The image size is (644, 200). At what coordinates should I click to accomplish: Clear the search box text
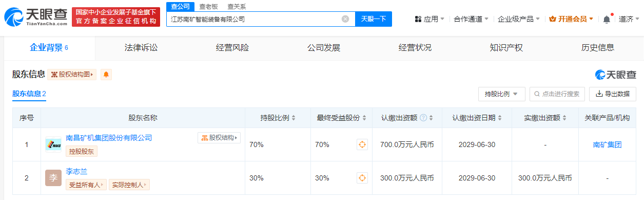pos(345,19)
